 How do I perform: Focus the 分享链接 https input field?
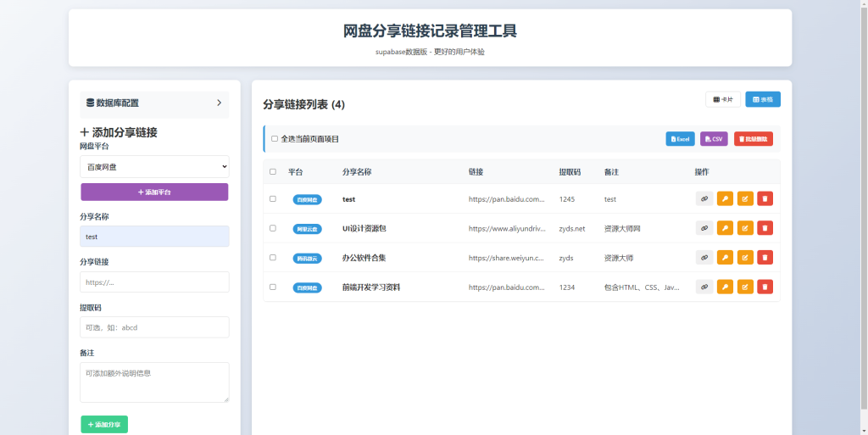click(x=154, y=282)
